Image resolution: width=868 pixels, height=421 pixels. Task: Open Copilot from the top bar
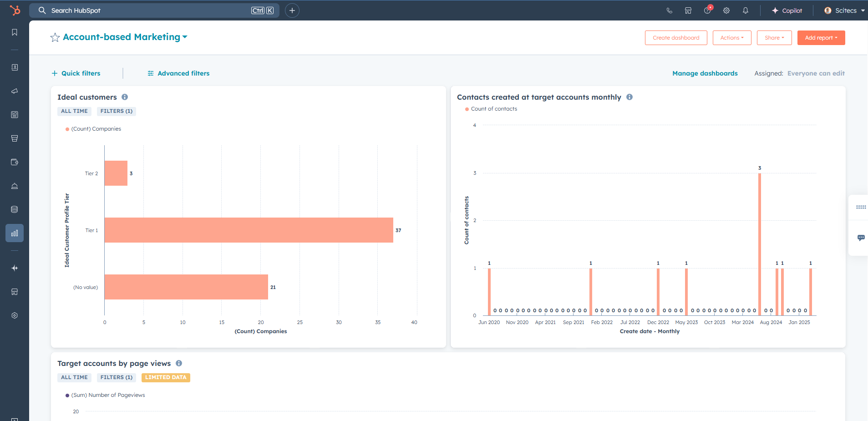787,10
